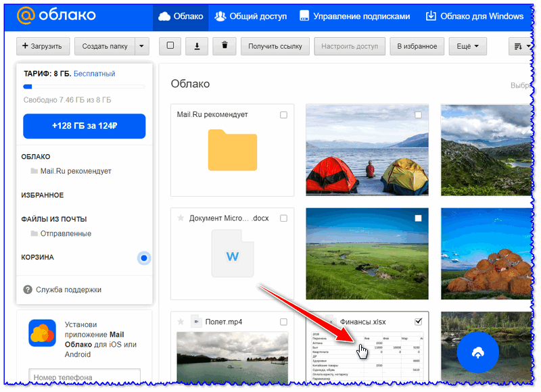The height and width of the screenshot is (392, 541).
Task: Click the Полет.mp4 file name
Action: point(224,322)
